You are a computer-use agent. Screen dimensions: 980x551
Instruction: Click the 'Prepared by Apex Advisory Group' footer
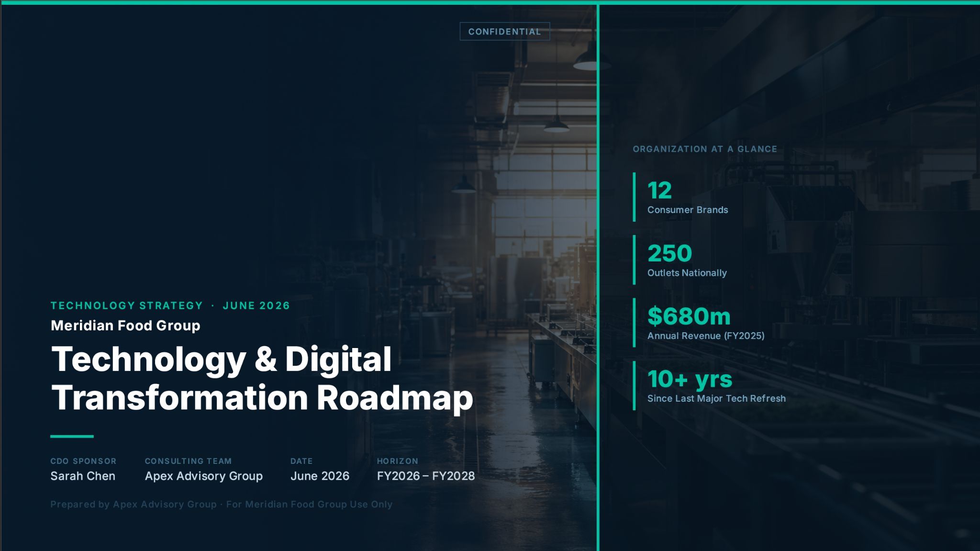222,504
